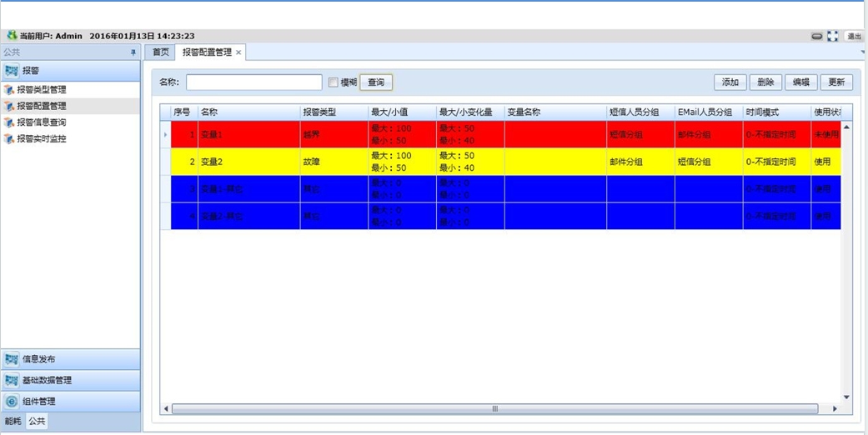Open 报警信息查询 from the sidebar

tap(41, 122)
